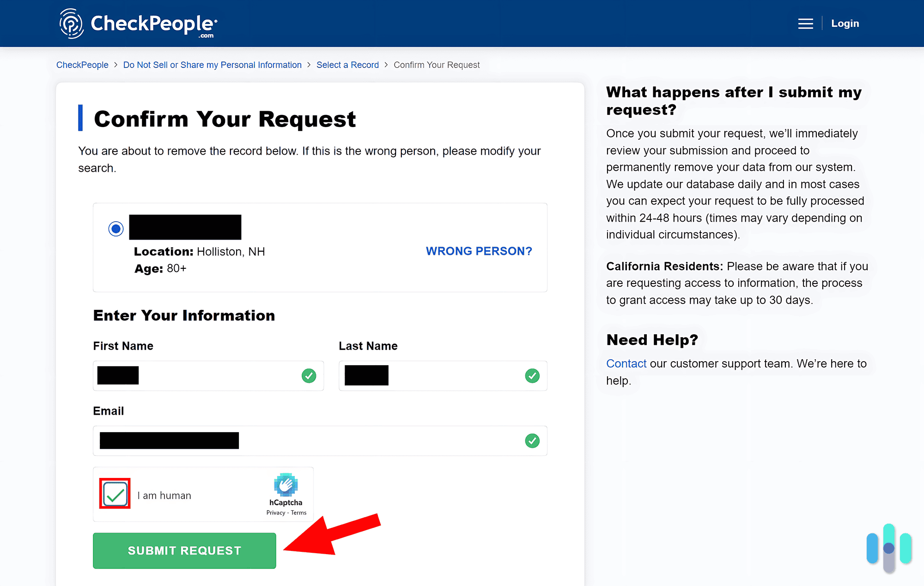Screen dimensions: 924x586
Task: Click the green checkmark beside Email field
Action: (532, 441)
